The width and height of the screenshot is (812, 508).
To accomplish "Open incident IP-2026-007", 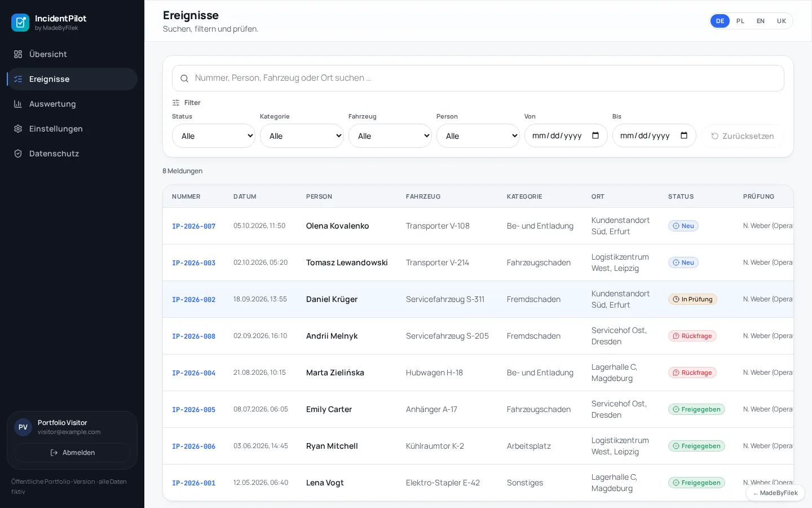I will point(194,226).
